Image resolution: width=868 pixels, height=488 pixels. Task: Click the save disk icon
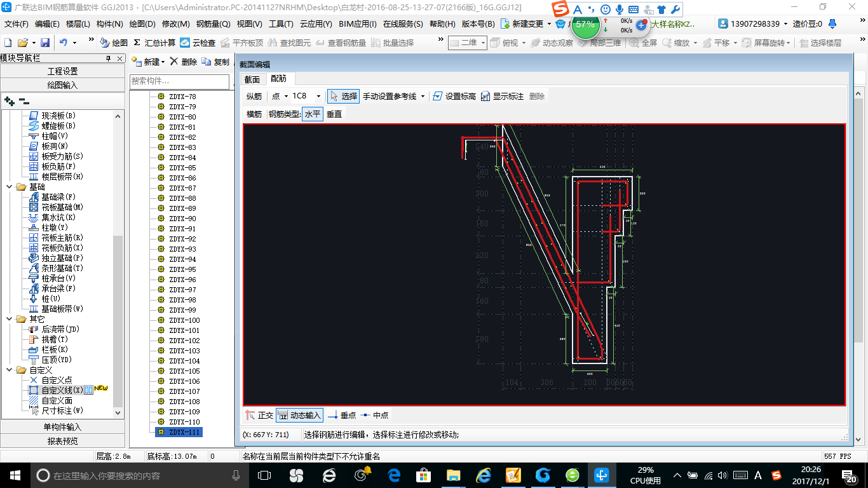point(45,43)
